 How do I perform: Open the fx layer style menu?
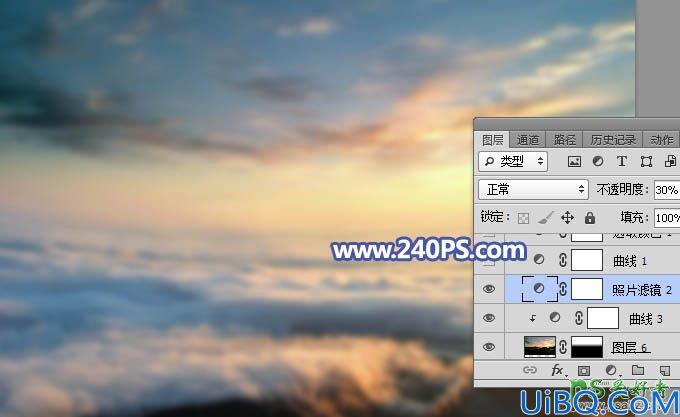point(557,370)
